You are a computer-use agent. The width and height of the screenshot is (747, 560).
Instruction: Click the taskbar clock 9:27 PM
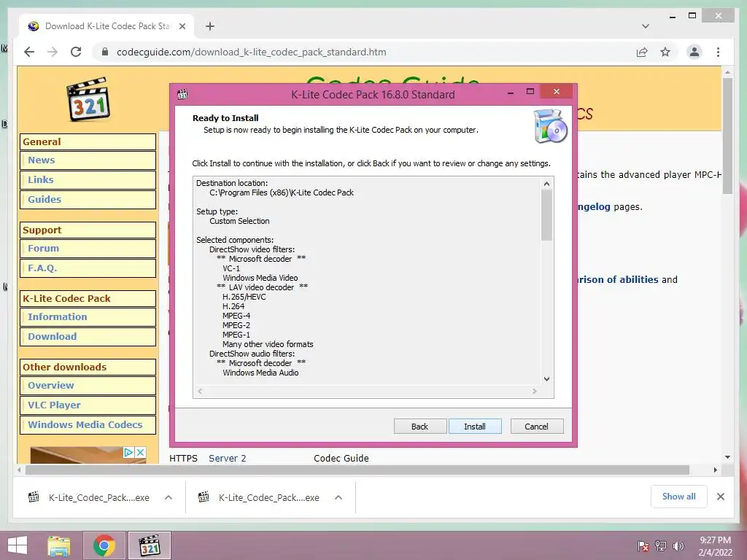pyautogui.click(x=715, y=545)
